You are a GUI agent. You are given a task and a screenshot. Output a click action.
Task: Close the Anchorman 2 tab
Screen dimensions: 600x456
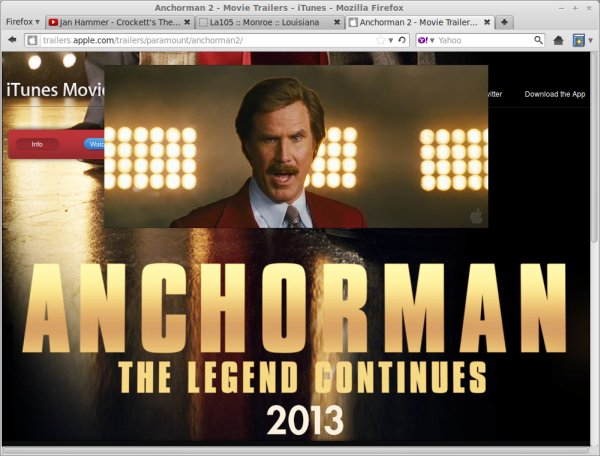point(487,22)
